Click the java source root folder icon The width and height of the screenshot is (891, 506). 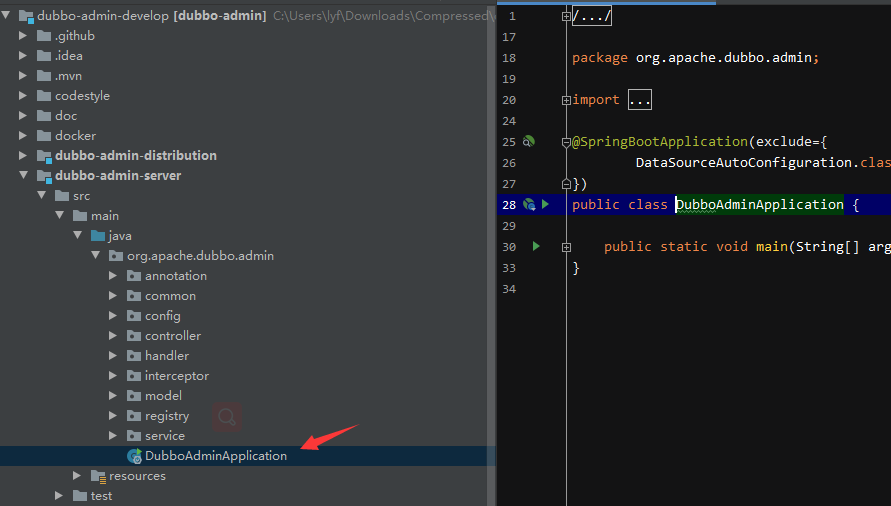point(98,235)
